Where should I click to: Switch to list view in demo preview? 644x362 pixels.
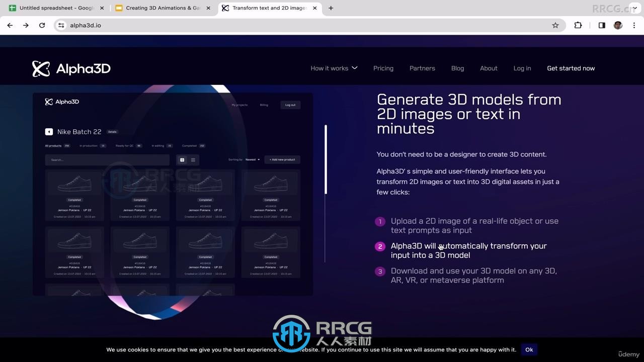[193, 160]
